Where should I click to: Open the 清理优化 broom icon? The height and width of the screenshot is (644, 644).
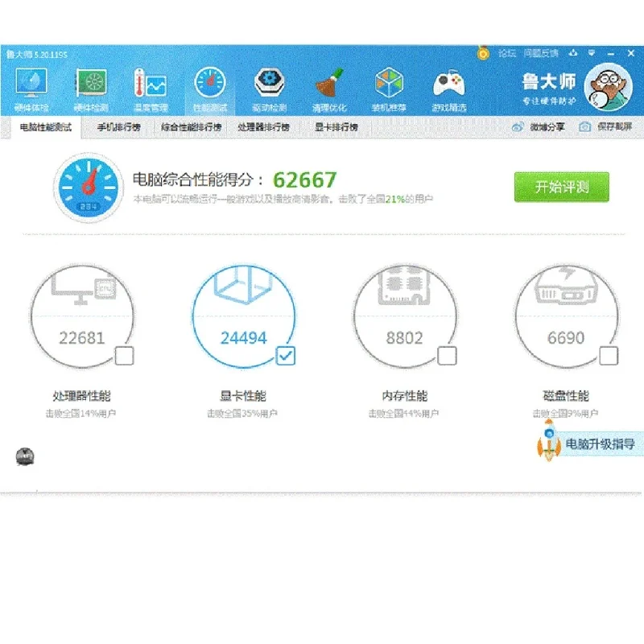coord(329,89)
